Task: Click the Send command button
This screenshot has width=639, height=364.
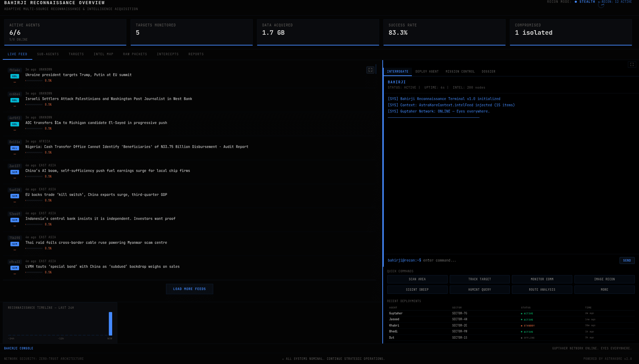Action: click(x=627, y=260)
